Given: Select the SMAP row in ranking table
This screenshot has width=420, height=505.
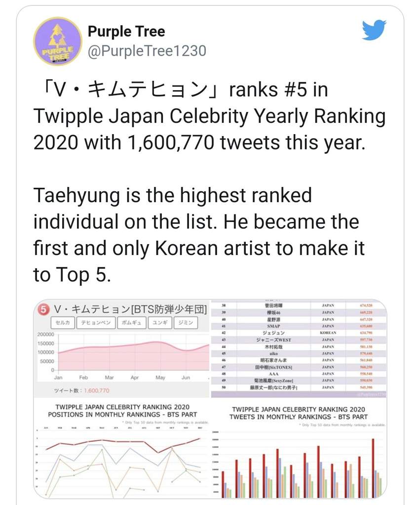Looking at the screenshot, I should [299, 326].
